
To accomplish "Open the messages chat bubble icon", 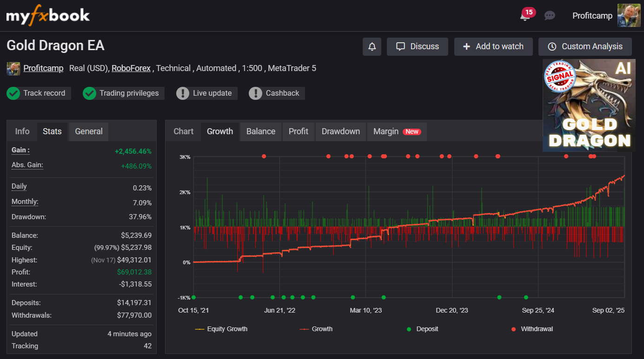I will pyautogui.click(x=550, y=16).
